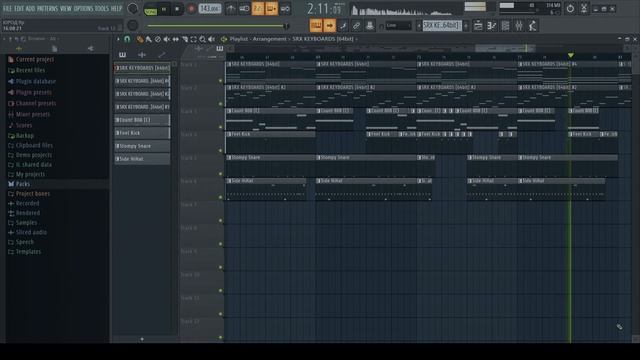640x360 pixels.
Task: Toggle playlist snap magnet icon
Action: click(x=127, y=39)
